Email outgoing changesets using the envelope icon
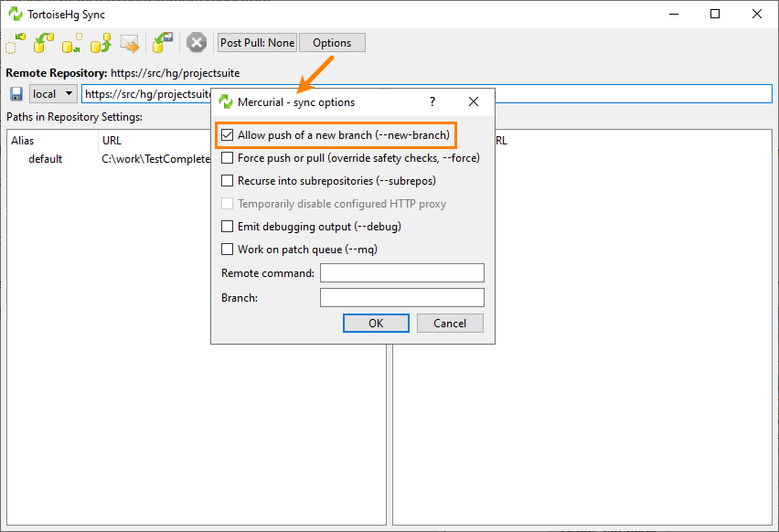The width and height of the screenshot is (779, 532). click(129, 42)
